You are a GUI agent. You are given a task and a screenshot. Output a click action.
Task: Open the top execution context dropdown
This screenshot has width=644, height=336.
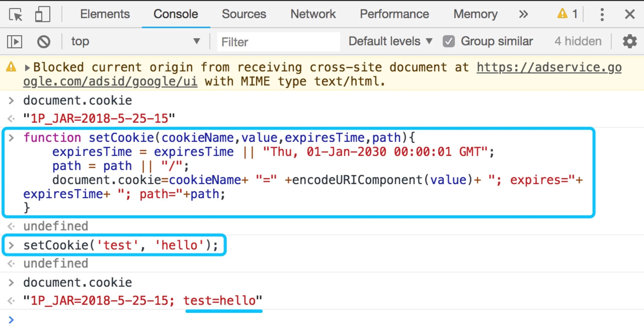tap(135, 41)
